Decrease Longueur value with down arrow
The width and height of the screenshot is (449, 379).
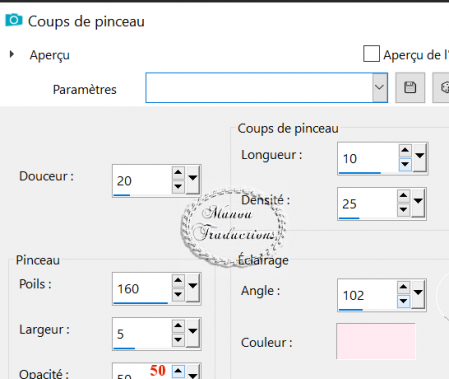pos(405,164)
